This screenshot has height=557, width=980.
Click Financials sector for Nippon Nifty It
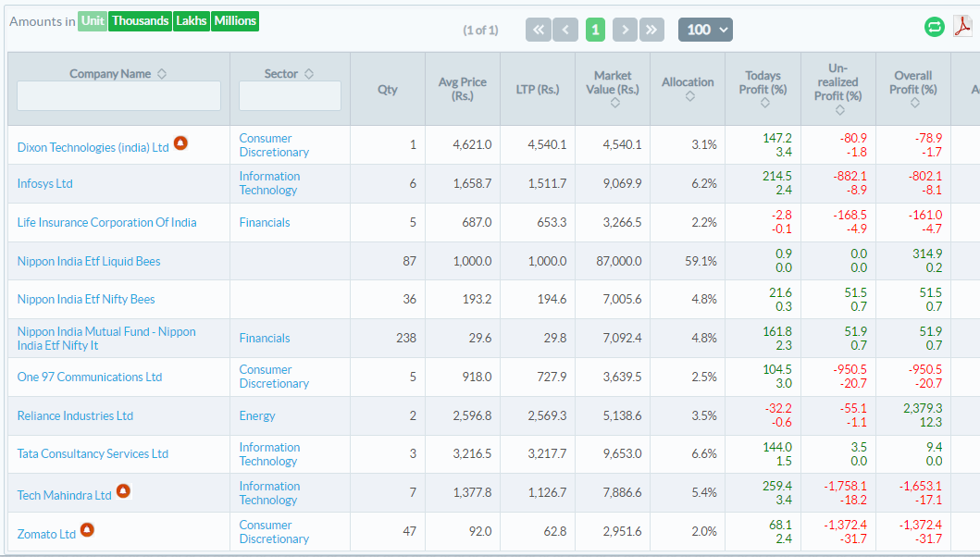[x=265, y=339]
